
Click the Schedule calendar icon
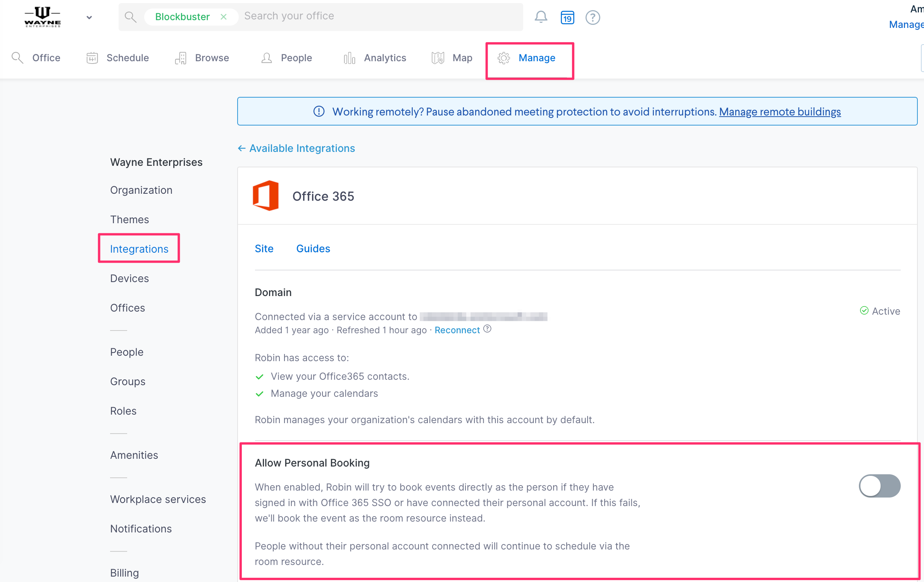[x=92, y=58]
